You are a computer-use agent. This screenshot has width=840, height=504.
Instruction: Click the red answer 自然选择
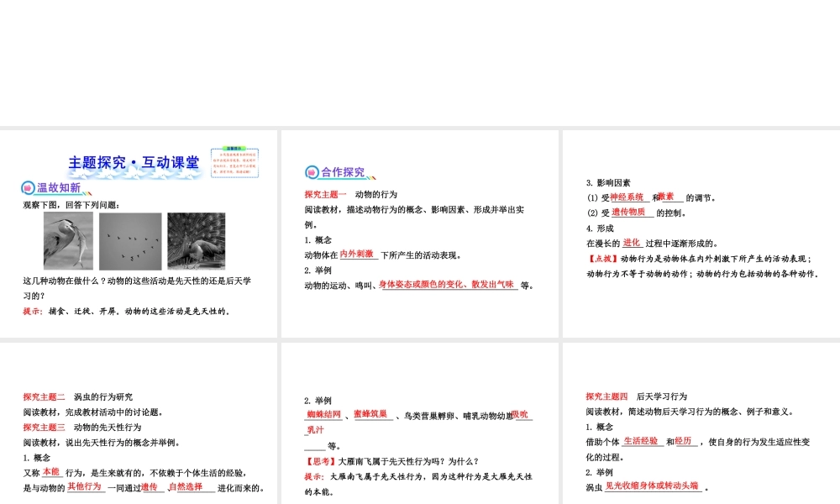click(x=186, y=487)
